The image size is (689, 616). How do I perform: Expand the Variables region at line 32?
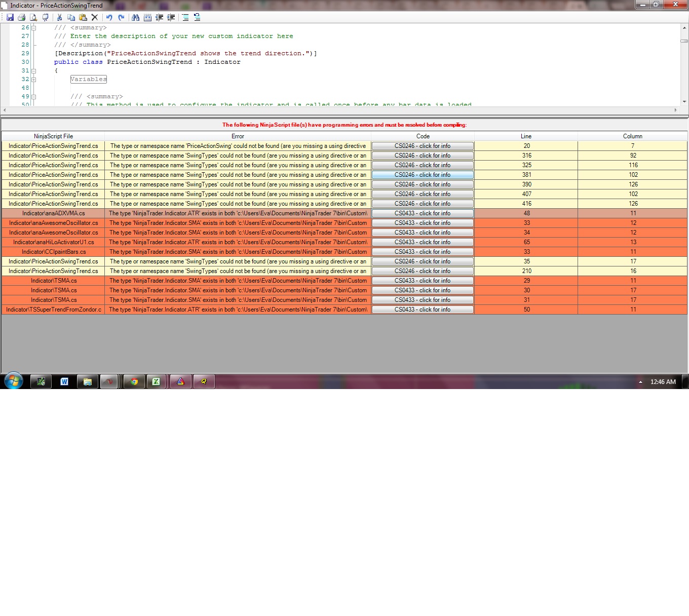[x=34, y=80]
